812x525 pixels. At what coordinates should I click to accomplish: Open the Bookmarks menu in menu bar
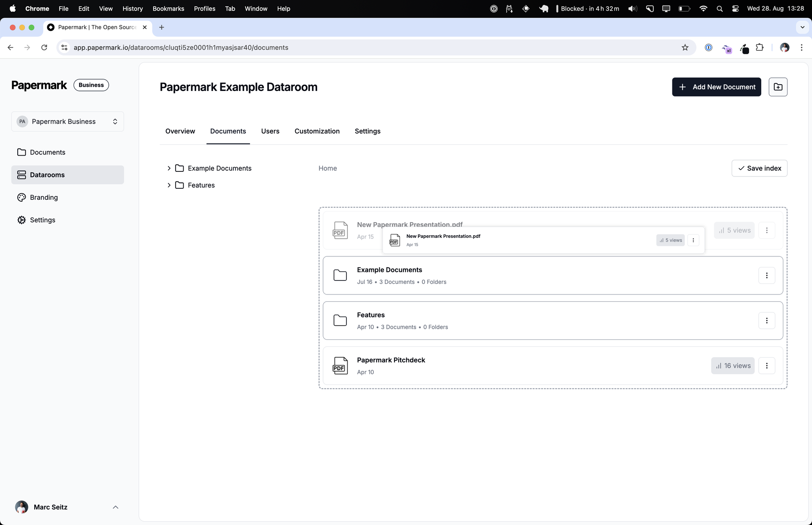pos(168,8)
